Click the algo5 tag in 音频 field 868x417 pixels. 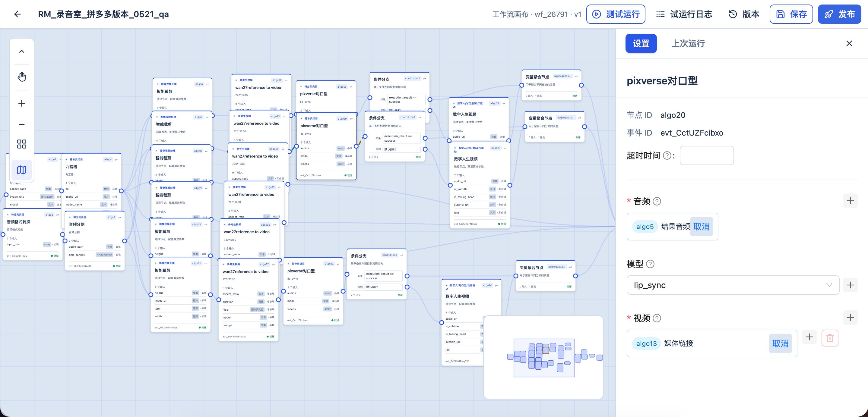(645, 227)
